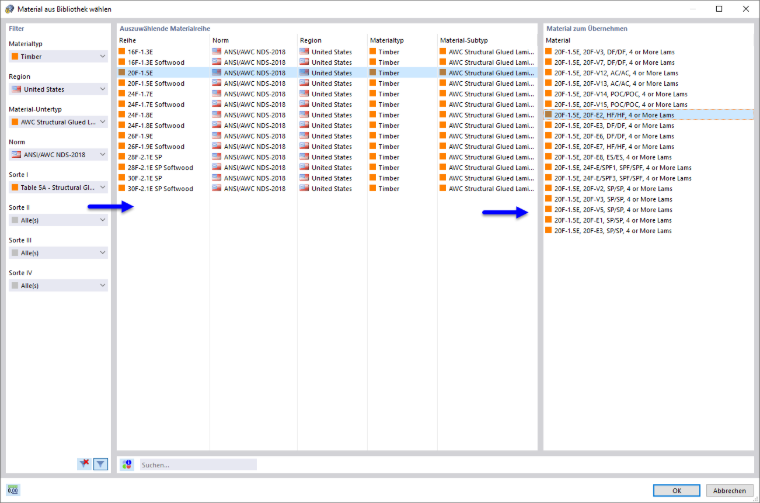
Task: Open the Norm ANSI/AWC NDS-2018 dropdown
Action: coord(58,155)
